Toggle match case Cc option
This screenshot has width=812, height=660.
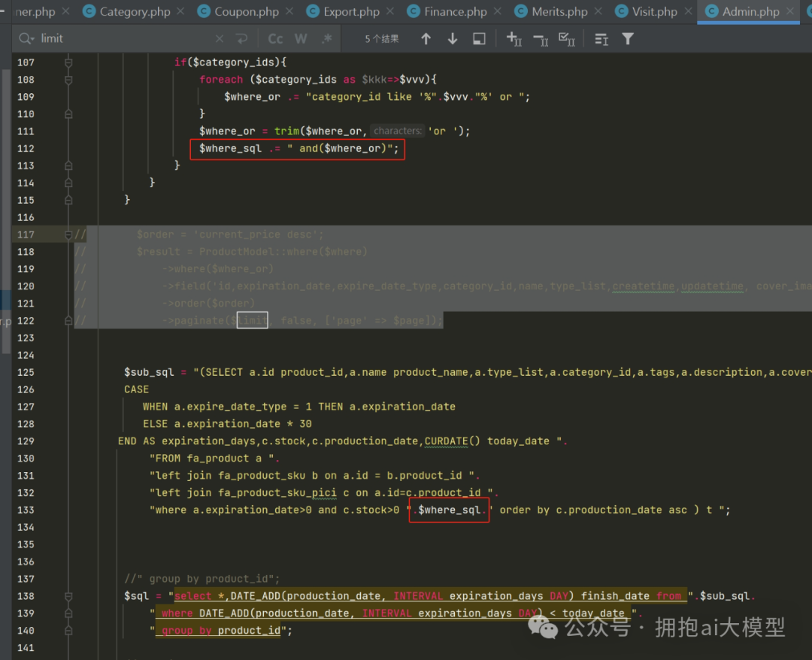[275, 38]
